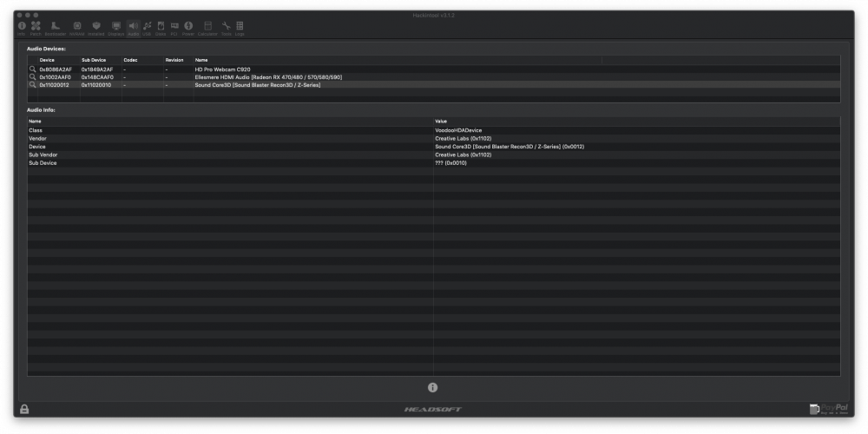The width and height of the screenshot is (868, 434).
Task: Click the ??? (0x0010) sub device value
Action: (x=450, y=163)
